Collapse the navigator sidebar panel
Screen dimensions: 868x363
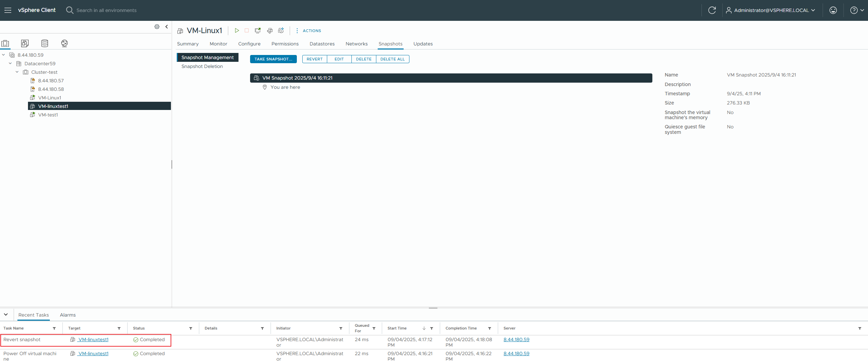(167, 27)
